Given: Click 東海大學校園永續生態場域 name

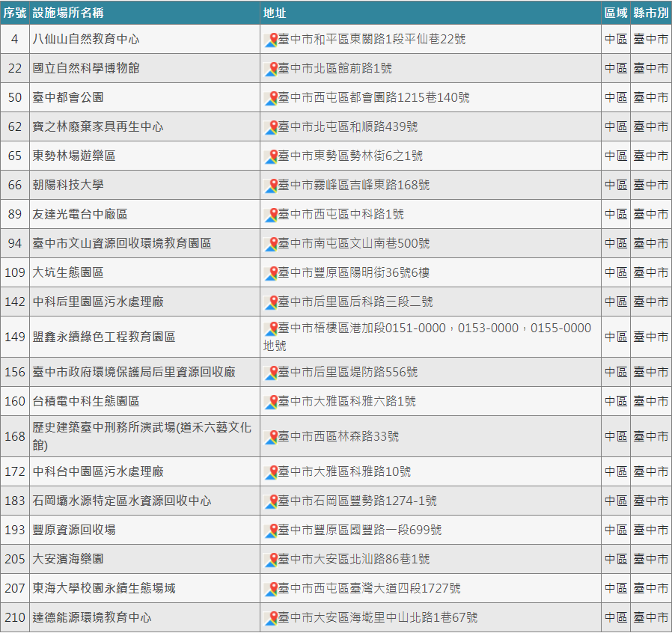Looking at the screenshot, I should click(104, 588).
